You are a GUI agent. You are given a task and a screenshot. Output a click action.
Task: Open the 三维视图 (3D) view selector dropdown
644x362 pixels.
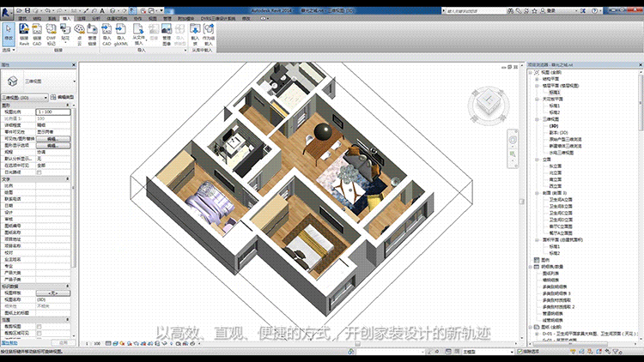45,98
